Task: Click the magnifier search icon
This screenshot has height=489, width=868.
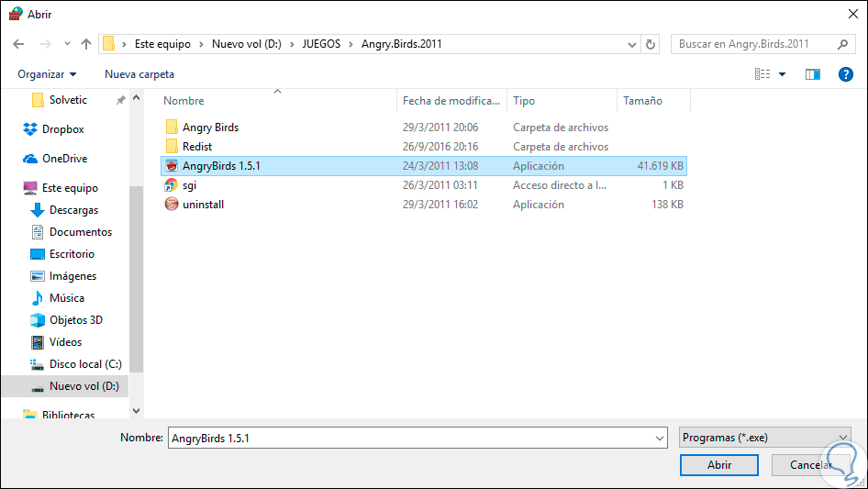Action: tap(842, 44)
